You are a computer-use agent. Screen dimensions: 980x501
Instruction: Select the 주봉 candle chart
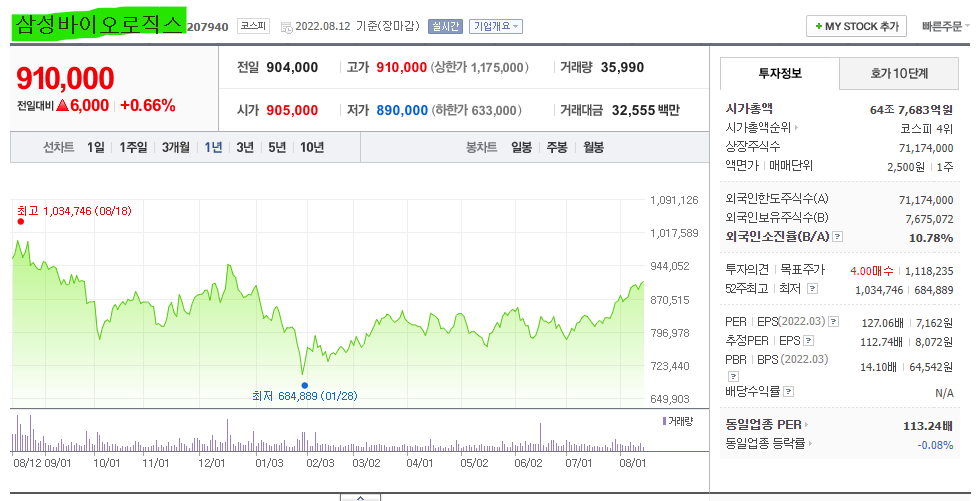[x=557, y=147]
